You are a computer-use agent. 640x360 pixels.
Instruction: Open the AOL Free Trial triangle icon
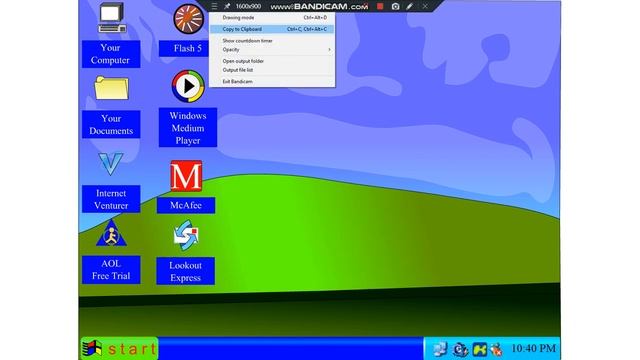[111, 233]
